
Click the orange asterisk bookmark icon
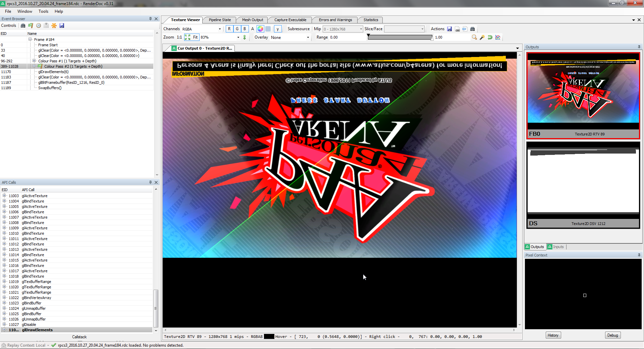point(54,25)
